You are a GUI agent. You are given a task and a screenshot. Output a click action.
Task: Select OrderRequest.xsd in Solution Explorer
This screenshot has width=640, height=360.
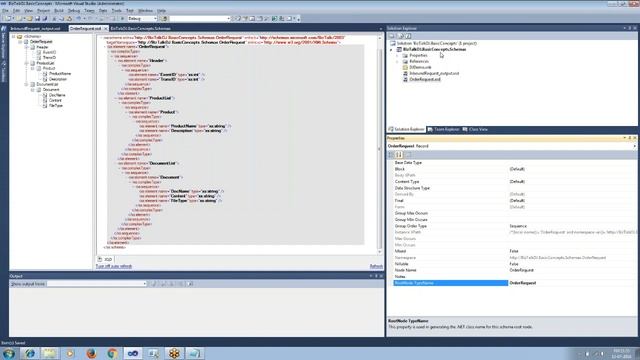coord(424,79)
